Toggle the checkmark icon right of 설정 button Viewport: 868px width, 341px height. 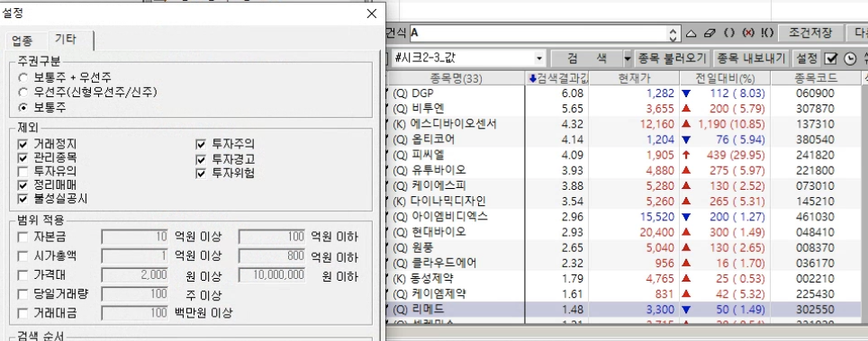(831, 58)
